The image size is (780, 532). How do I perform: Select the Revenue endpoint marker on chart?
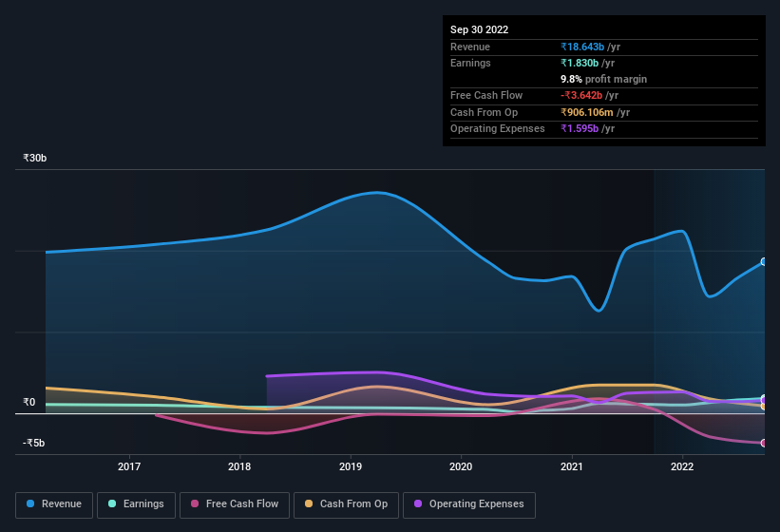coord(764,261)
